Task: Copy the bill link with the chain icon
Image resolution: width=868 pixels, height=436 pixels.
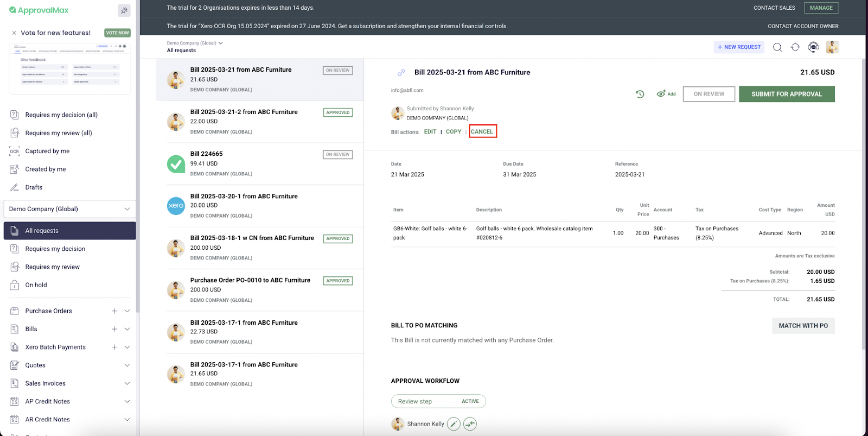Action: pos(401,72)
